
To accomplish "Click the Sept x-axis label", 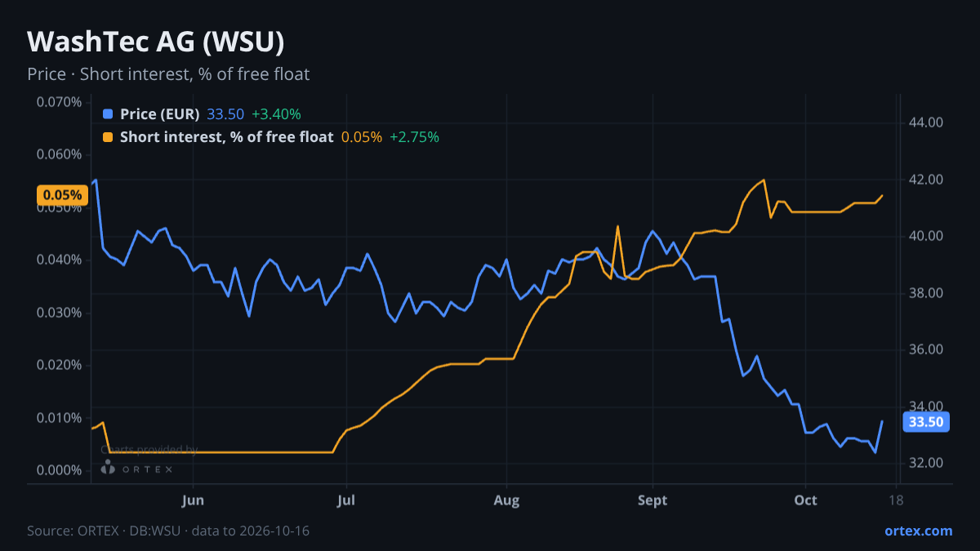I will 653,500.
